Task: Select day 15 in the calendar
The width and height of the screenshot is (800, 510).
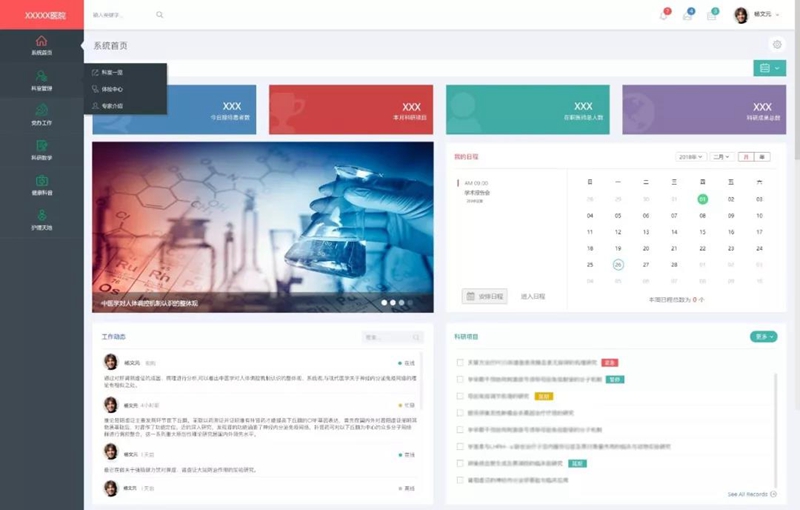Action: tap(703, 232)
